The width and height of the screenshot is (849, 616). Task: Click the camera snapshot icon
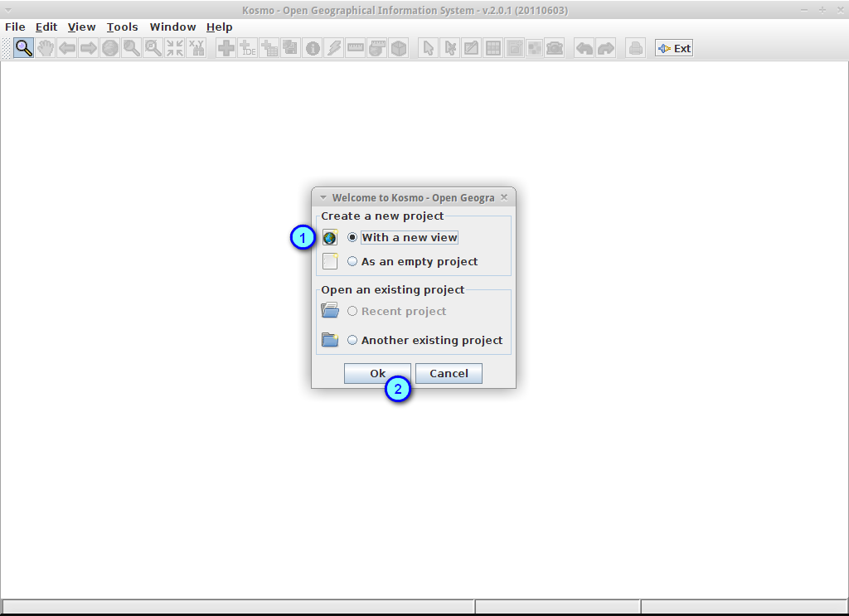[555, 48]
